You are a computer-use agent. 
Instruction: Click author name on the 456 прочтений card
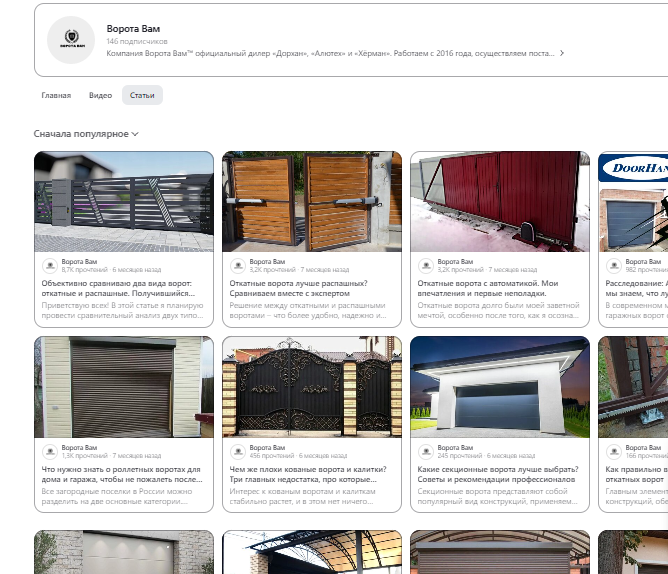pos(267,447)
